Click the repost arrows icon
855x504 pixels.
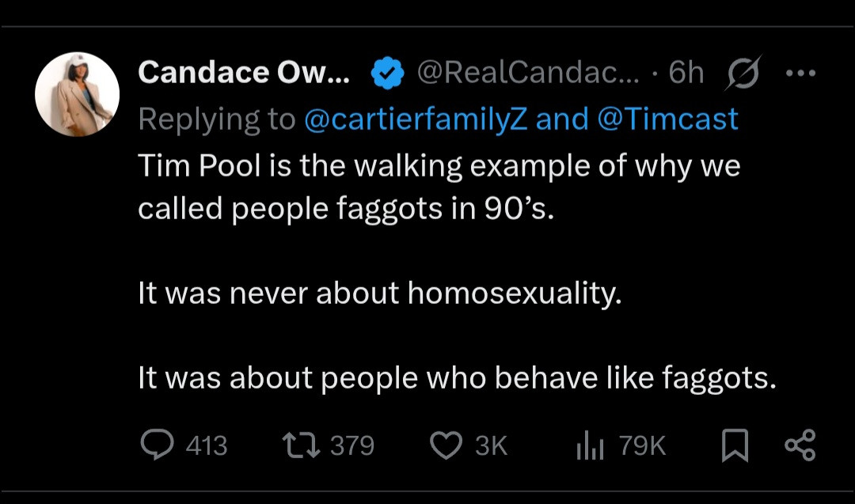[303, 445]
